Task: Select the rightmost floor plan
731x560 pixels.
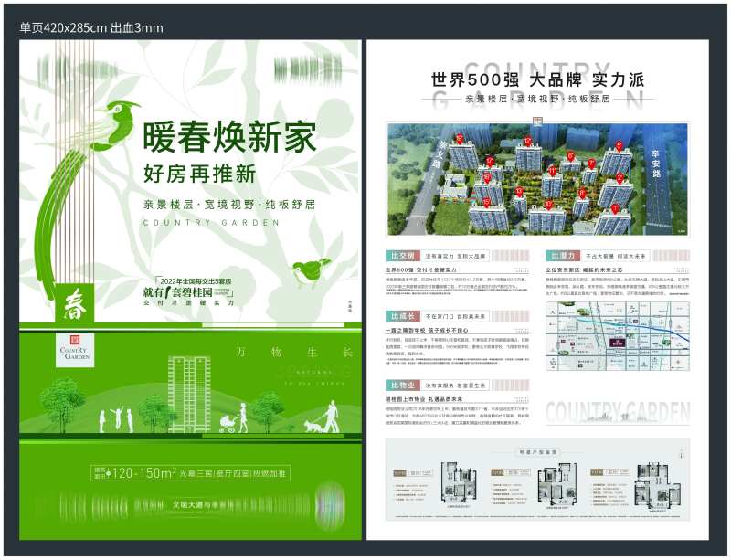Action: coord(658,486)
